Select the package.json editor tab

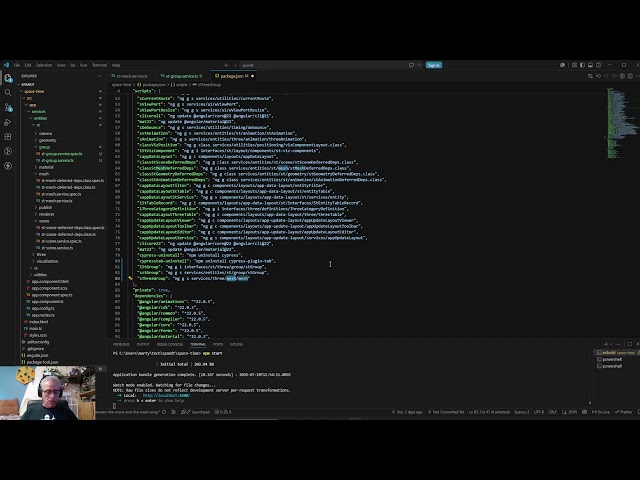pyautogui.click(x=234, y=76)
